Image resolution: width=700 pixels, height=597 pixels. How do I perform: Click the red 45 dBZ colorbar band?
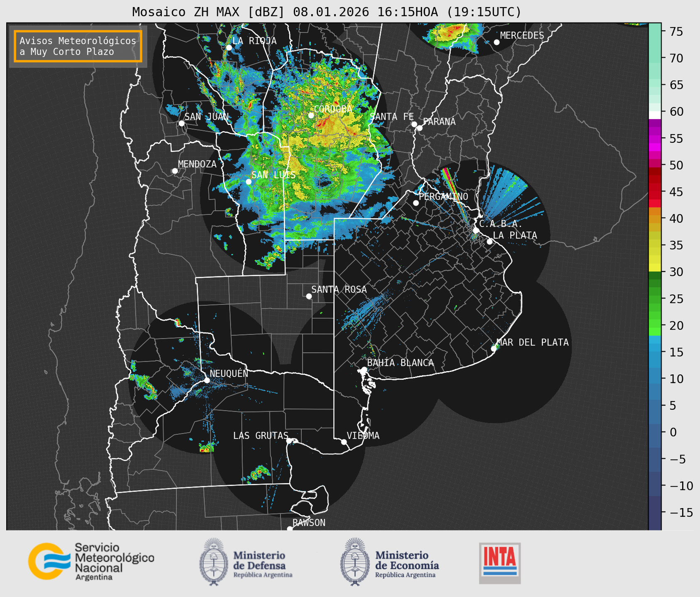[x=655, y=196]
